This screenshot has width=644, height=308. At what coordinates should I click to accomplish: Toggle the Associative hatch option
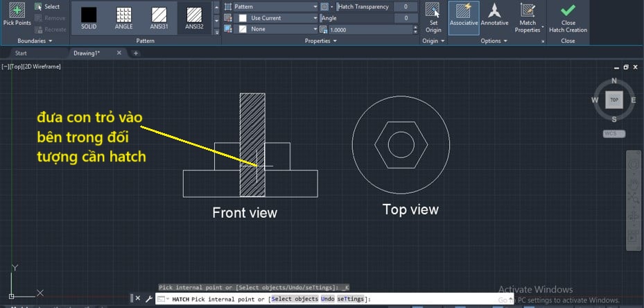(464, 17)
